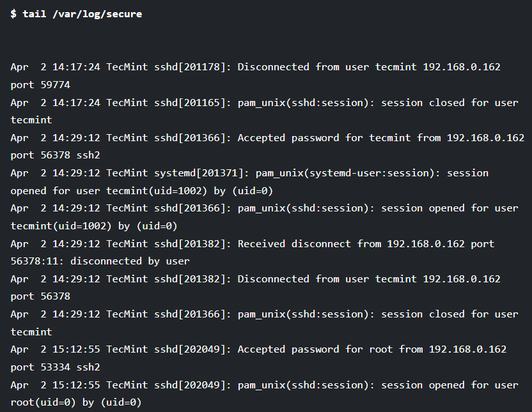Click the sshd[201165] process label
The width and height of the screenshot is (532, 412).
pyautogui.click(x=193, y=103)
